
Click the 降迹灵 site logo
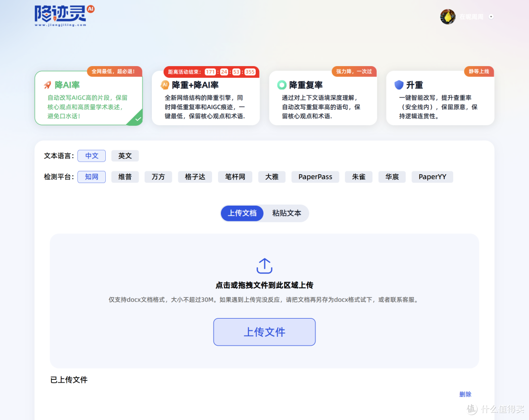click(64, 16)
